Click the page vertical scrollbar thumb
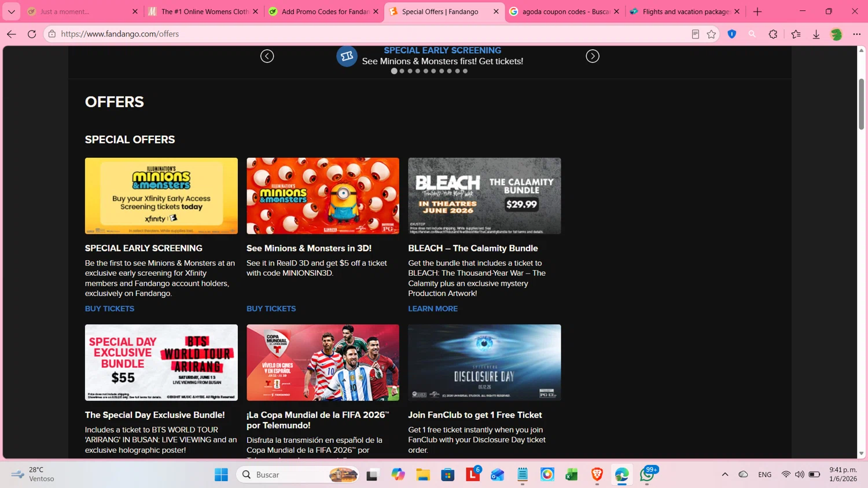The image size is (868, 488). [861, 104]
